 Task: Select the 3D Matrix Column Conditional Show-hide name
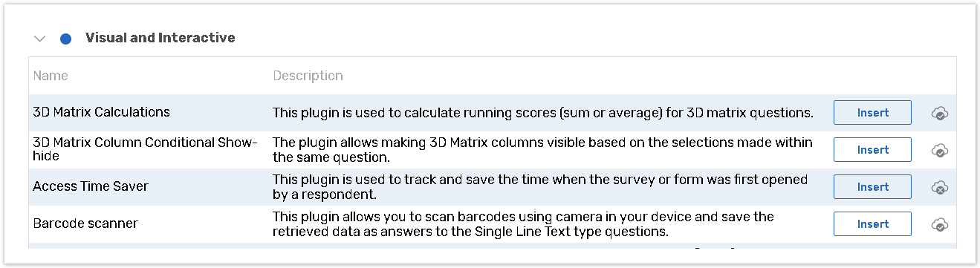tap(145, 149)
